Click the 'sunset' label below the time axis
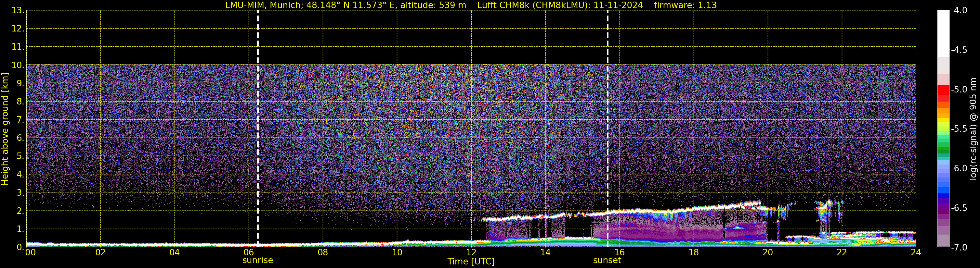The image size is (980, 268). [x=607, y=261]
